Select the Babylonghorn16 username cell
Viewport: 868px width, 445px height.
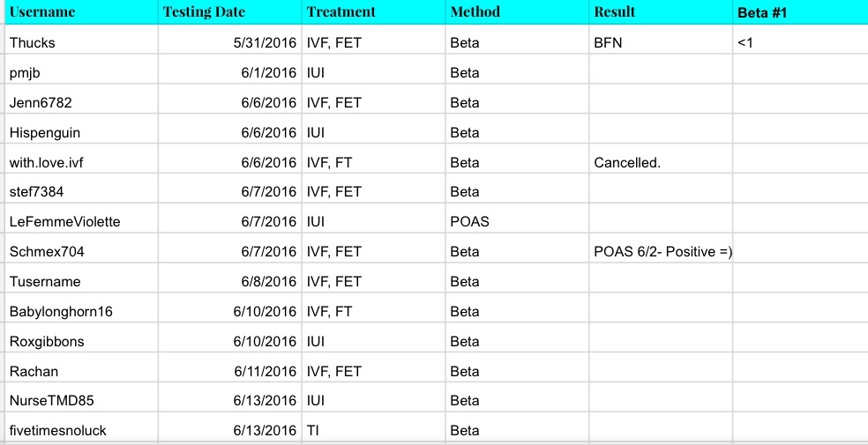click(61, 312)
